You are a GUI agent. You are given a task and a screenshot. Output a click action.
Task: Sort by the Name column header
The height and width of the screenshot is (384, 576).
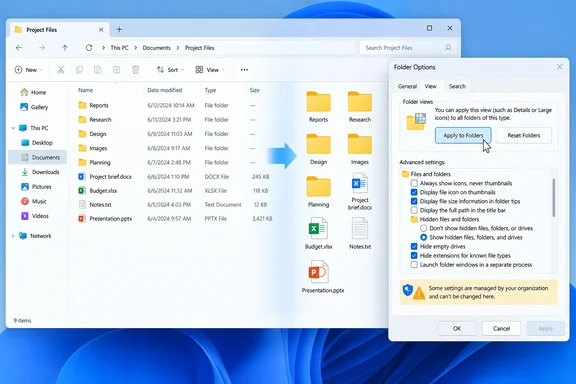[86, 90]
